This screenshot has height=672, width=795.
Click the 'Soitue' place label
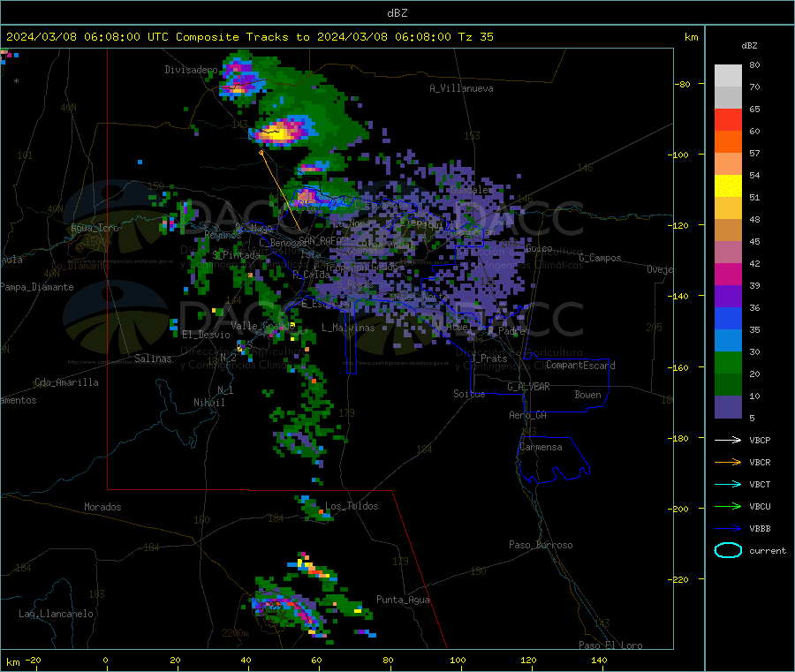[469, 394]
